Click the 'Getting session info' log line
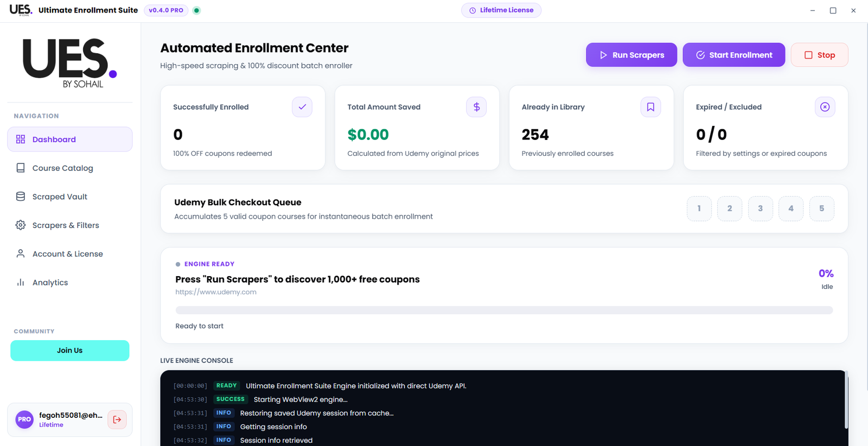Screen dimensions: 868x446 click(273, 426)
